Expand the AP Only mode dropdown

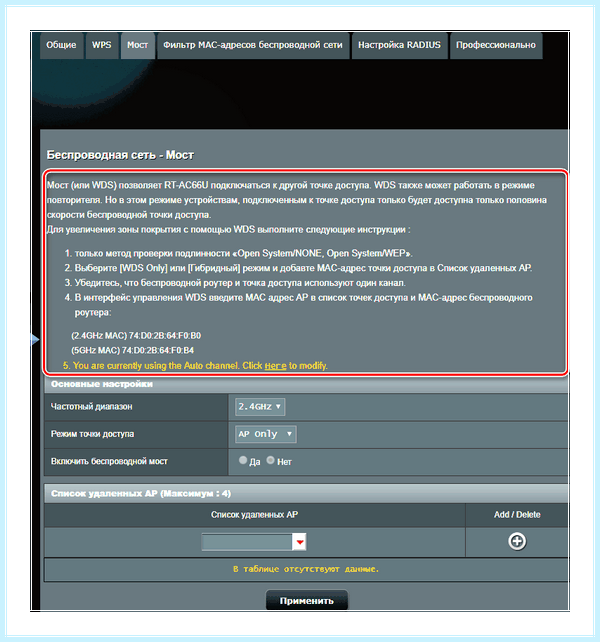(266, 434)
